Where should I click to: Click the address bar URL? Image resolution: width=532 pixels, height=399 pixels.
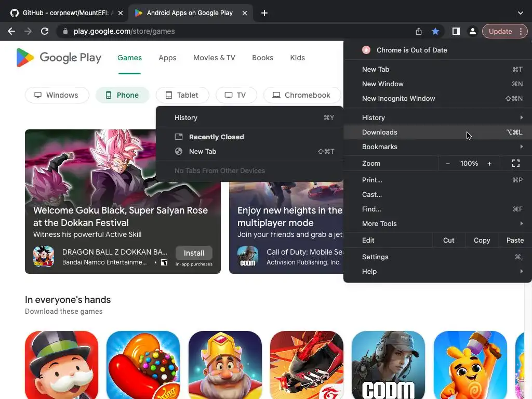coord(124,31)
